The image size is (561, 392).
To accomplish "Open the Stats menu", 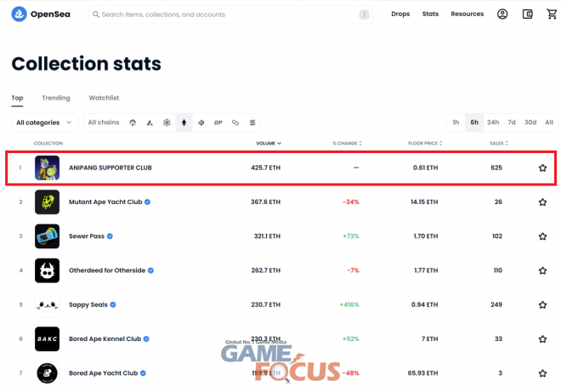I will 430,14.
